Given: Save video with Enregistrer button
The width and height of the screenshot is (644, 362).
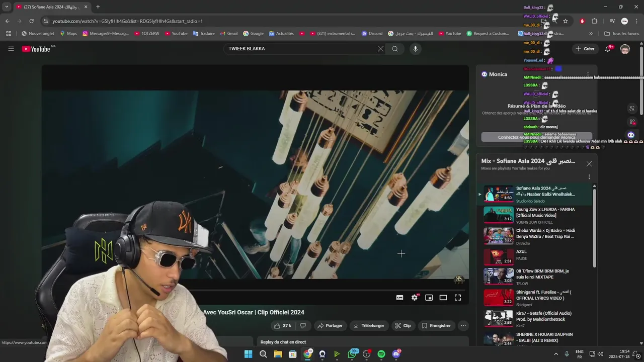Looking at the screenshot, I should 436,326.
